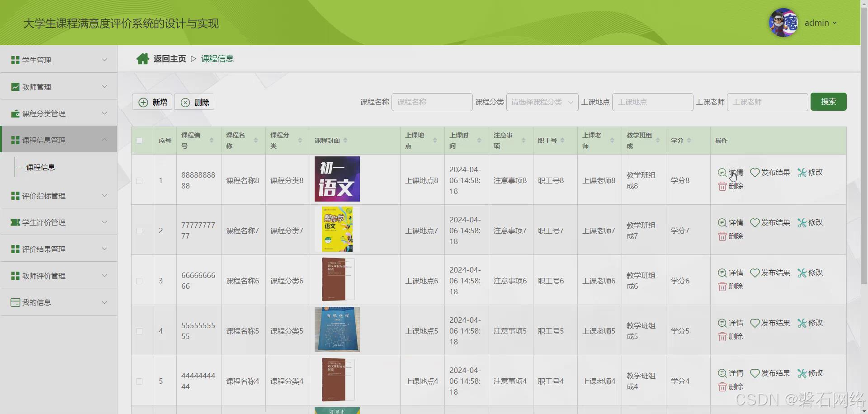Image resolution: width=868 pixels, height=414 pixels.
Task: Expand the 学生评价管理 chevron
Action: [x=104, y=222]
